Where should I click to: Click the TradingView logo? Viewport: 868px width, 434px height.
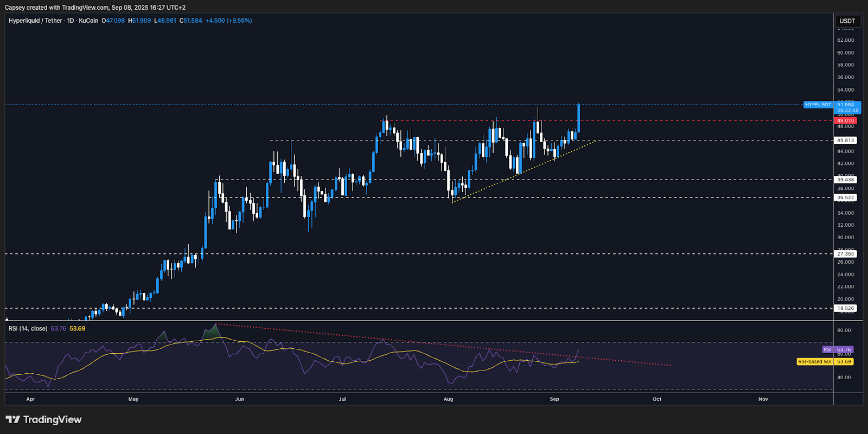[x=43, y=419]
